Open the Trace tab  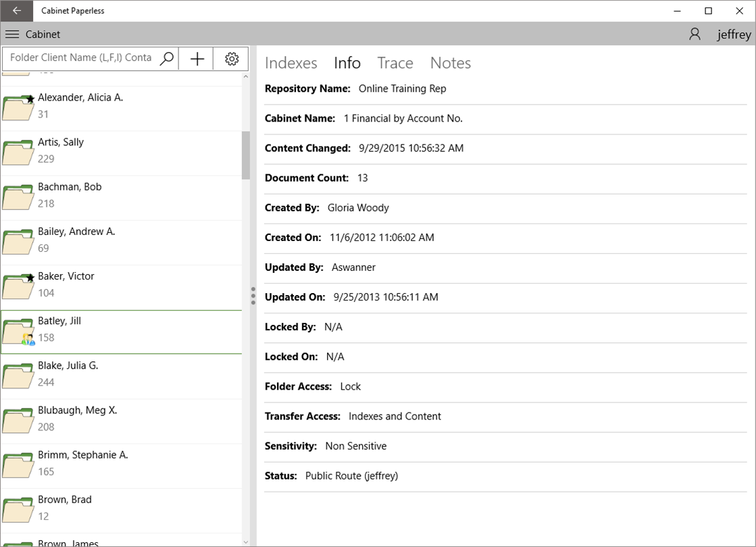pyautogui.click(x=395, y=63)
